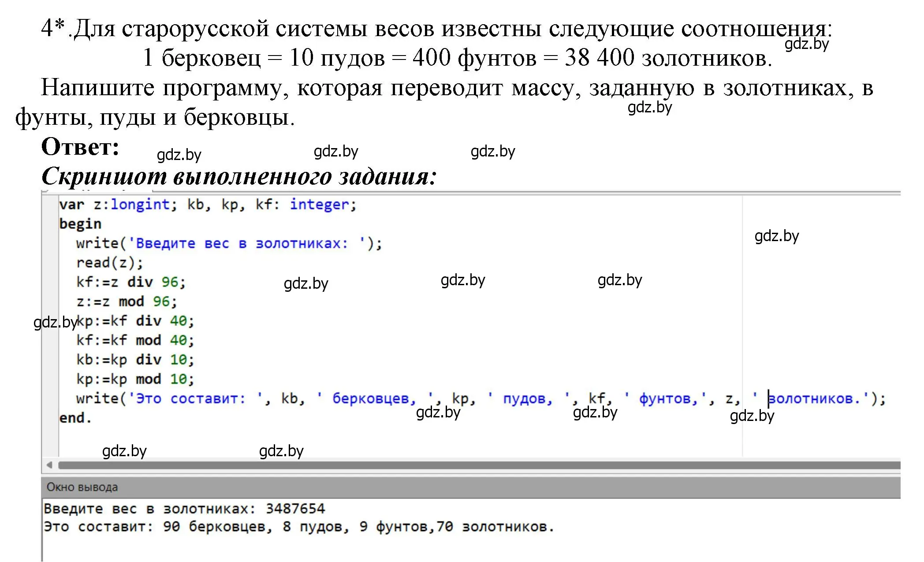Click the editor horizontal scrollbar thumb
The width and height of the screenshot is (924, 562).
click(479, 465)
